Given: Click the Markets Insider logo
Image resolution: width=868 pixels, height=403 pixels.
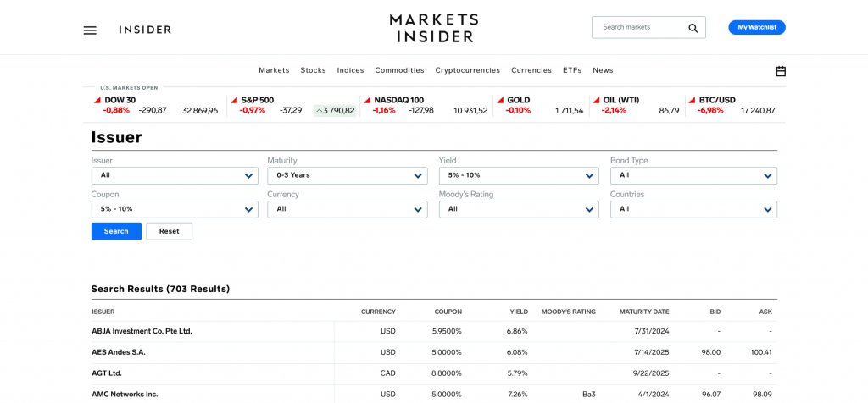Looking at the screenshot, I should click(x=434, y=28).
